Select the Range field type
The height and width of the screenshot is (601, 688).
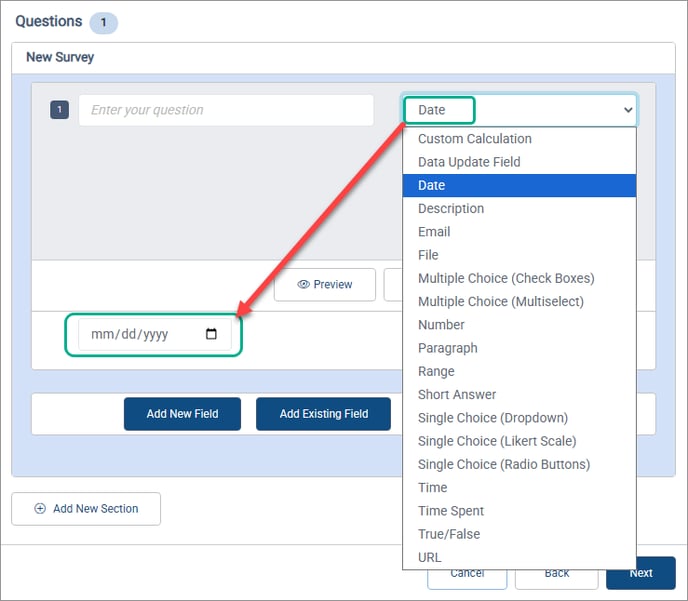(436, 371)
